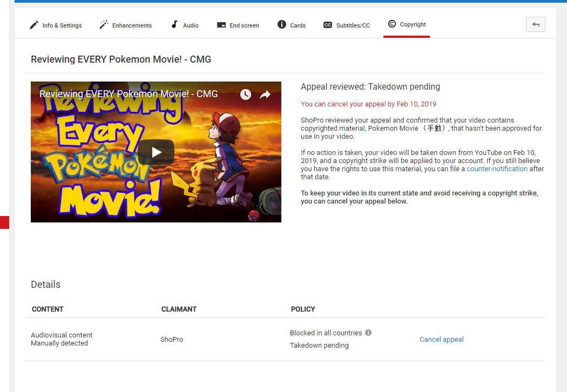
Task: Click the Watch later clock icon
Action: pos(246,94)
